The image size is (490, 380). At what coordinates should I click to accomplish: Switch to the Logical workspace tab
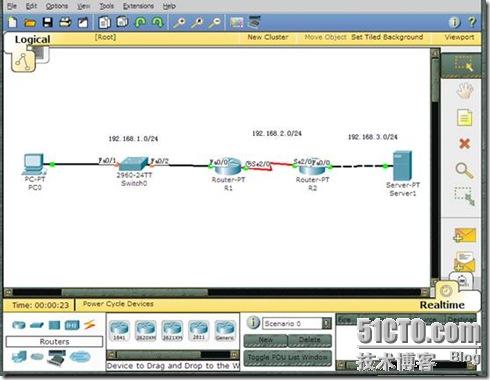(32, 39)
